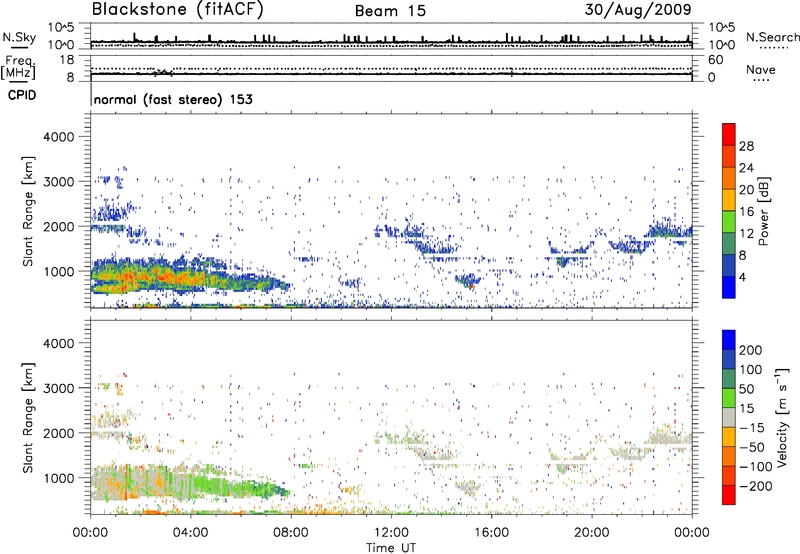
Task: Click the '2000' tick in the power panel
Action: [59, 226]
